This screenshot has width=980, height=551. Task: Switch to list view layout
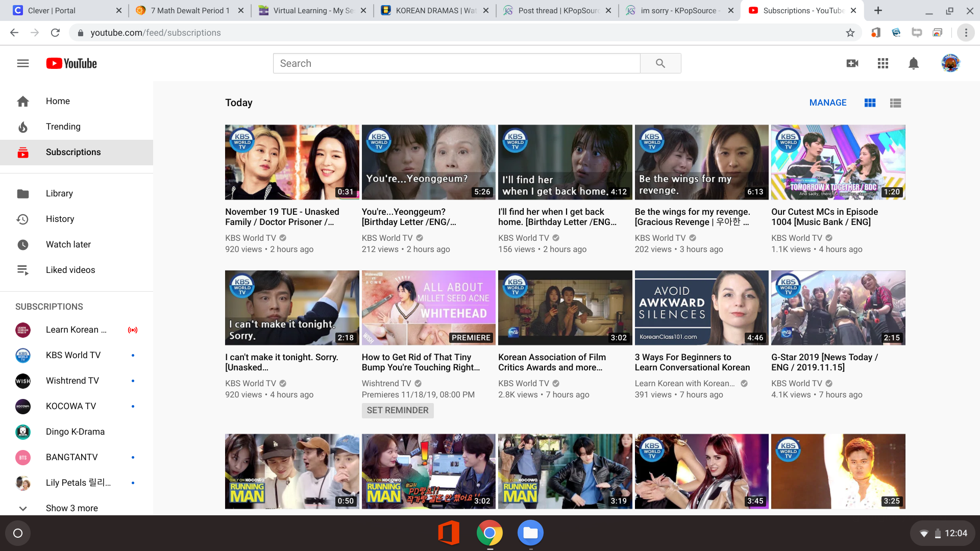pos(895,103)
